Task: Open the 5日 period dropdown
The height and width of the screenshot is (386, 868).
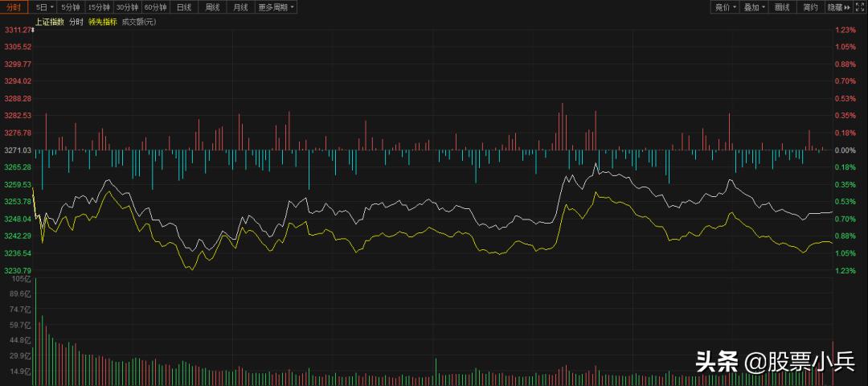Action: coord(45,7)
